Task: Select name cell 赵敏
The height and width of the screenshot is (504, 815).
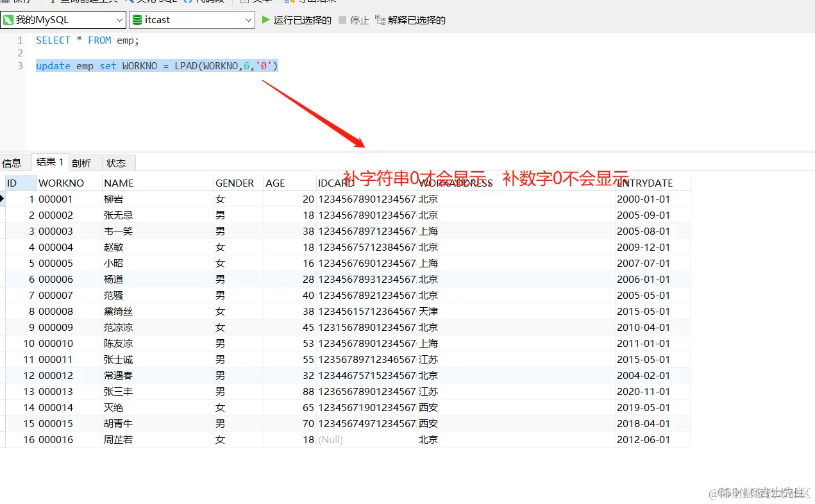Action: [158, 247]
